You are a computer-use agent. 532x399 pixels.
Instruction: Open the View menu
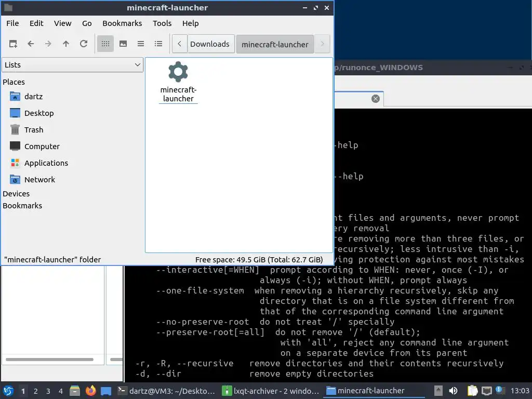63,23
